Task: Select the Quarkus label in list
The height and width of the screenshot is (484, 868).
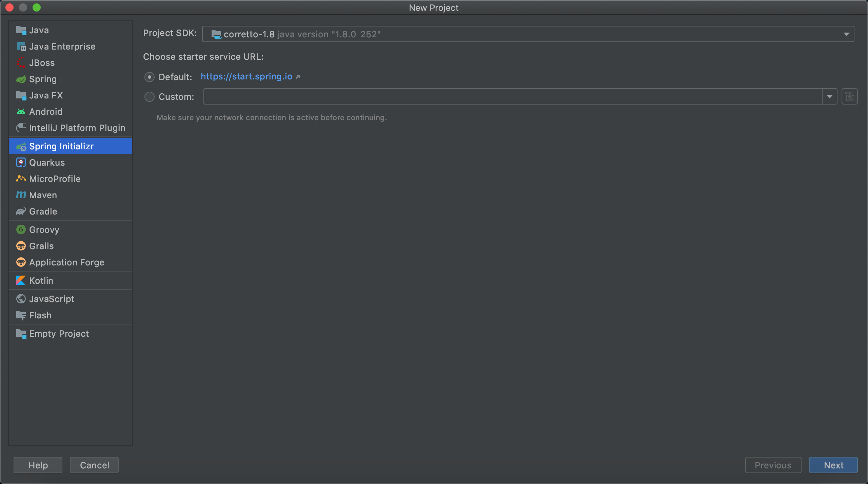Action: (x=47, y=163)
